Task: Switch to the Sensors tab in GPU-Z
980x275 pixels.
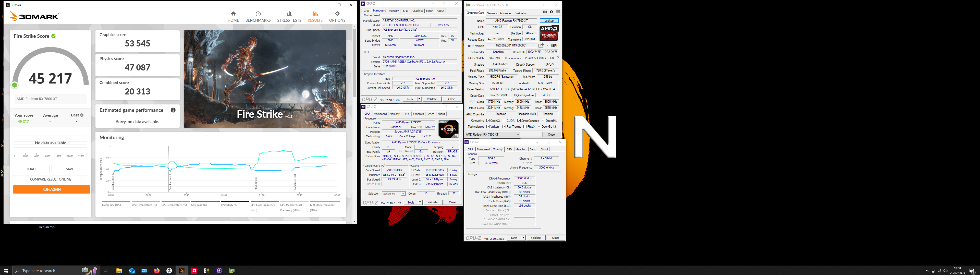Action: click(492, 13)
